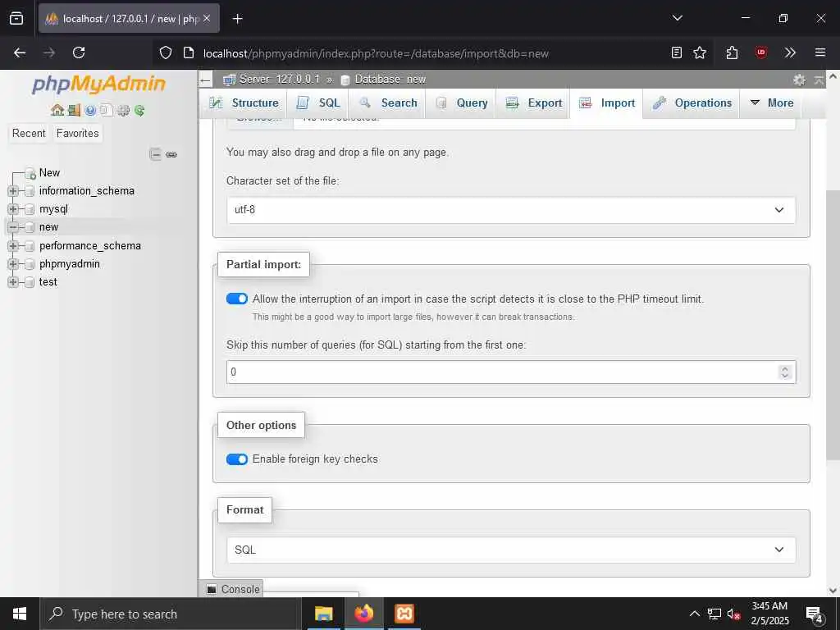Open the Operations tab

tap(692, 103)
